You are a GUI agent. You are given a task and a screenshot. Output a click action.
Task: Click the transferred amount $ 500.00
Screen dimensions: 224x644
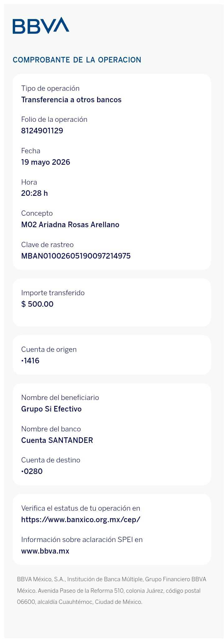coord(37,304)
